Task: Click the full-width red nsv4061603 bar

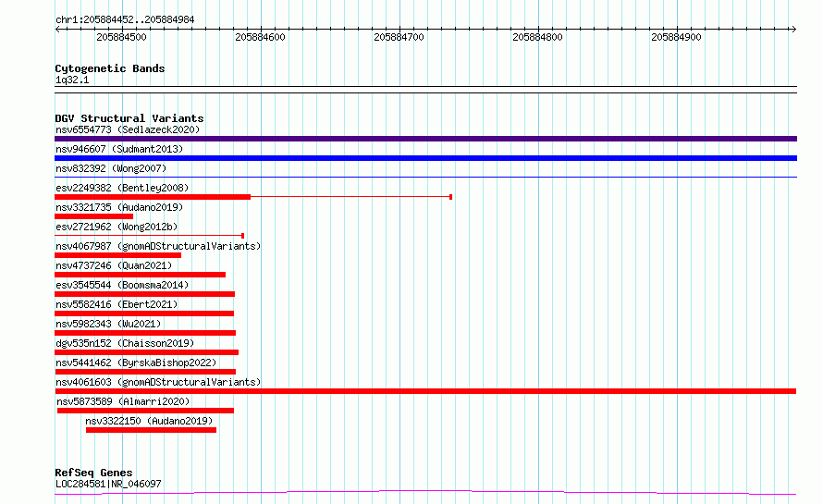Action: point(425,391)
